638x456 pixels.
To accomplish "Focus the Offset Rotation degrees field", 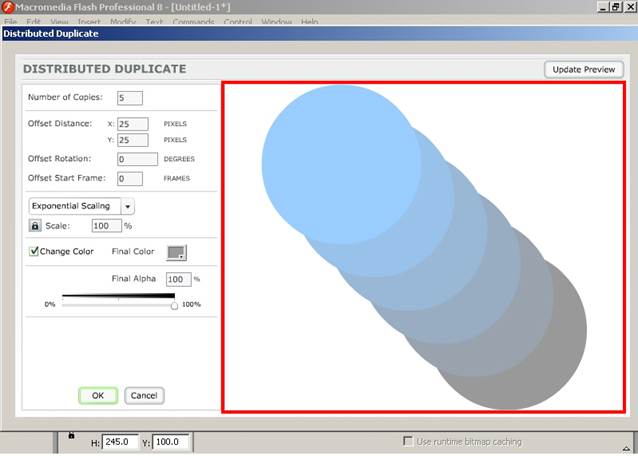I will click(x=137, y=159).
